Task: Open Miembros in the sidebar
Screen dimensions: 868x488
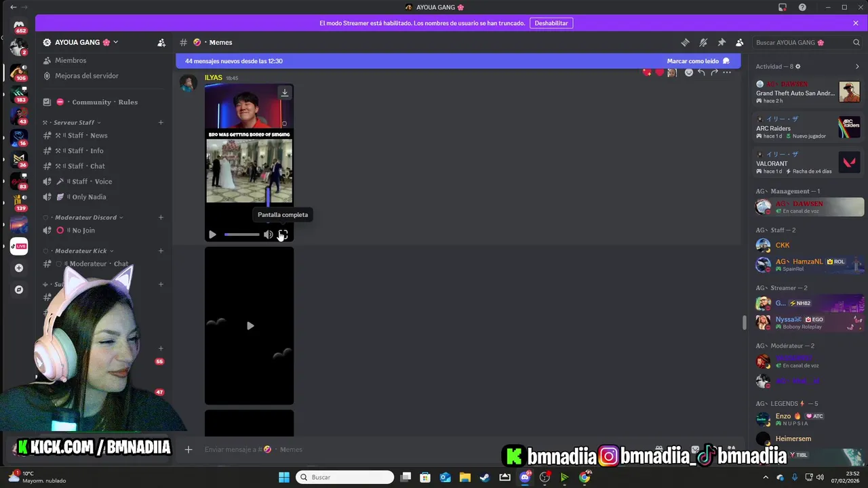Action: 71,60
